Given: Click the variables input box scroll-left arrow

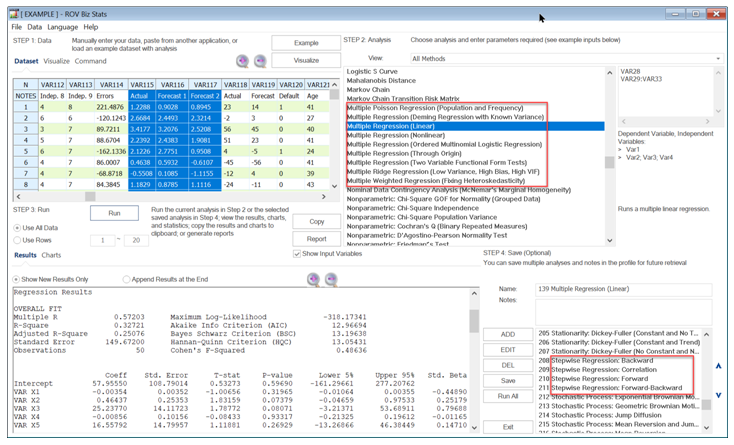Looking at the screenshot, I should [x=623, y=121].
